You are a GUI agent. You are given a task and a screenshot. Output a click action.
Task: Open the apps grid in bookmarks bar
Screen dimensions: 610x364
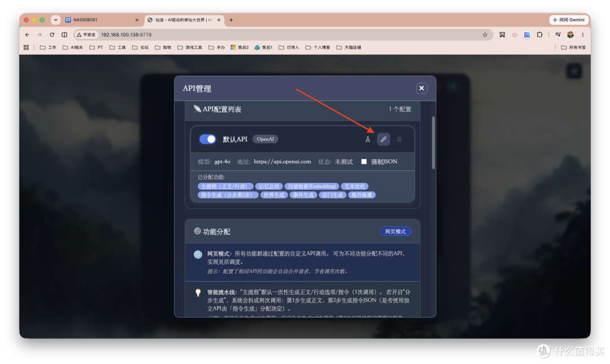pyautogui.click(x=26, y=47)
